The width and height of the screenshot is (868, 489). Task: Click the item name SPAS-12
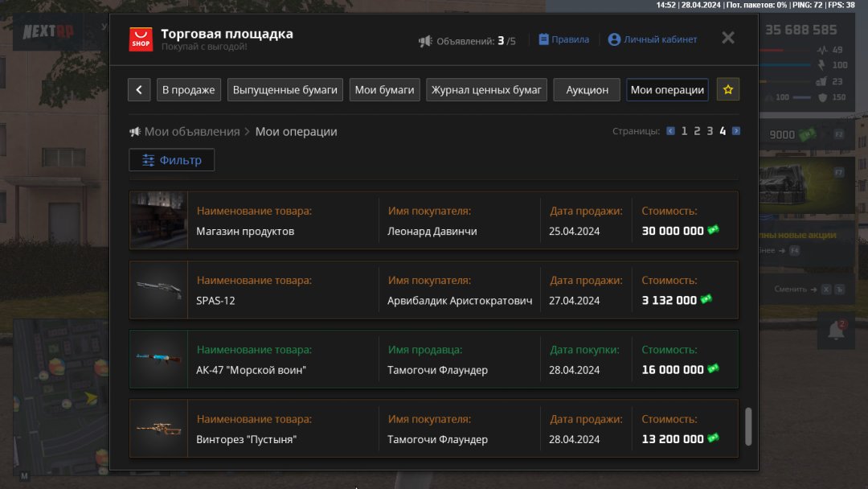216,301
